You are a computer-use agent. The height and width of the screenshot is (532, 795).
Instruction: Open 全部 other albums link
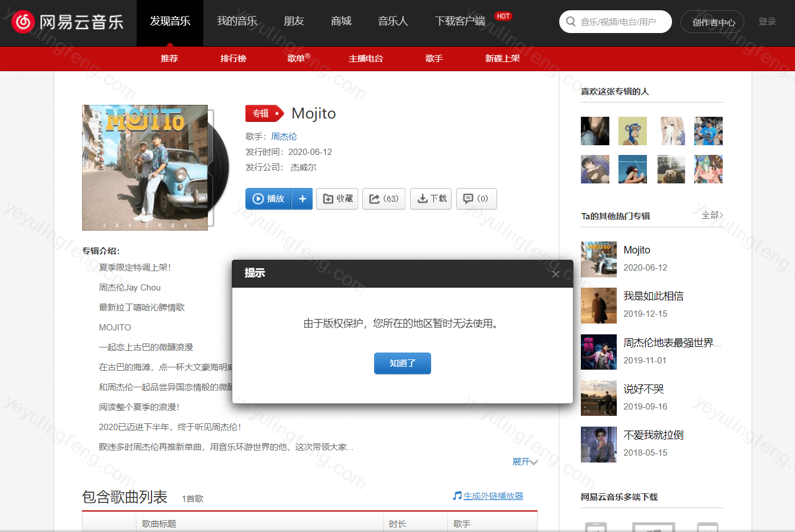tap(712, 215)
